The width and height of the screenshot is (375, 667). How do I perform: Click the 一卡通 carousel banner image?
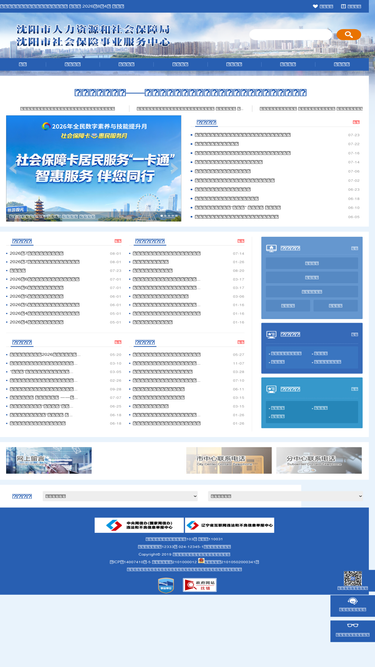[94, 168]
